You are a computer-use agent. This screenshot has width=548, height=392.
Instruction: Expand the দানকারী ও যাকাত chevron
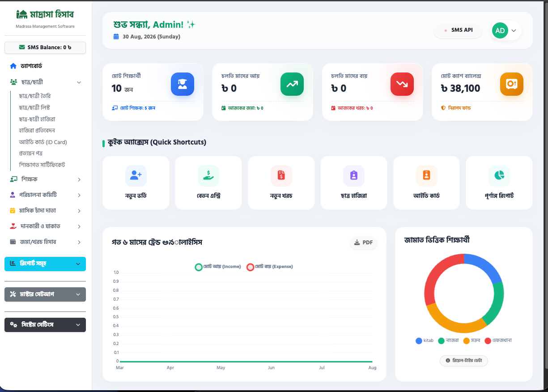[79, 226]
